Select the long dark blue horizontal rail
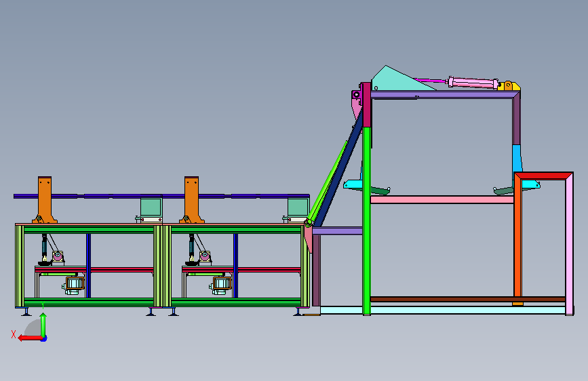Screen dimensions: 588x381 [161, 196]
